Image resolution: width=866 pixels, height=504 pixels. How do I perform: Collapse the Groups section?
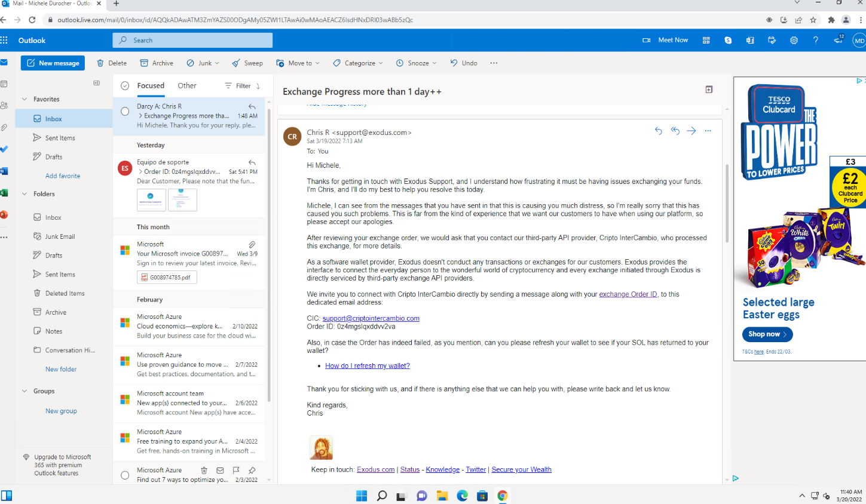pos(25,391)
